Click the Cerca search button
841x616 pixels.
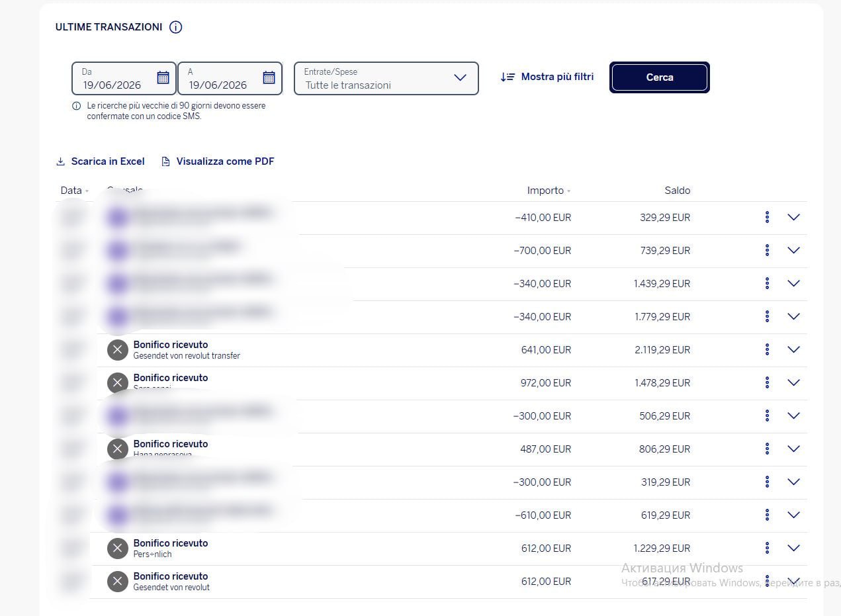(x=660, y=77)
